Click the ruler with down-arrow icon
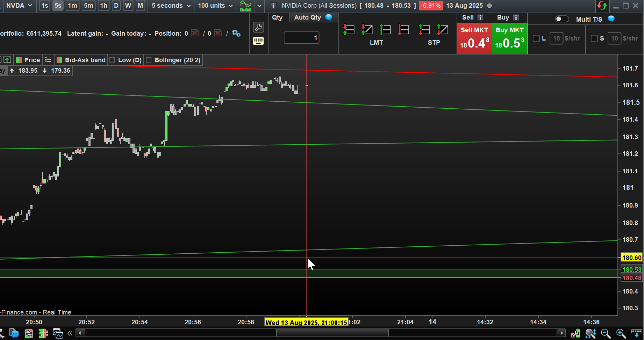 (636, 333)
